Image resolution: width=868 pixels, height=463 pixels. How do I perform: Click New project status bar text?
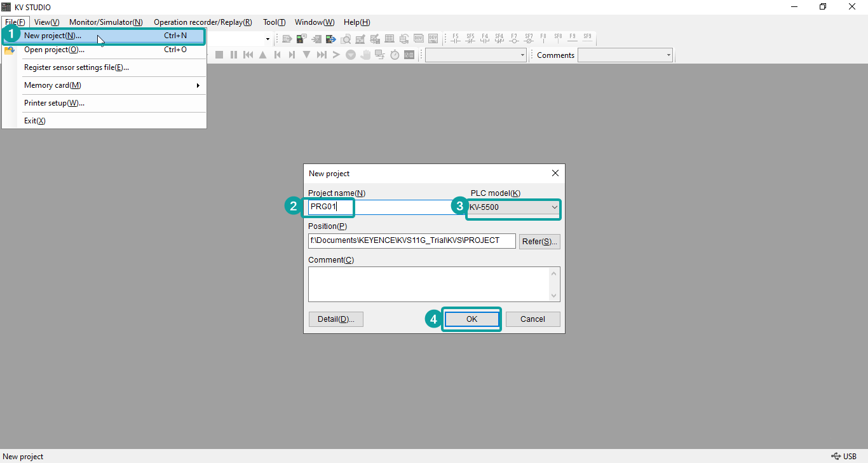(x=24, y=457)
